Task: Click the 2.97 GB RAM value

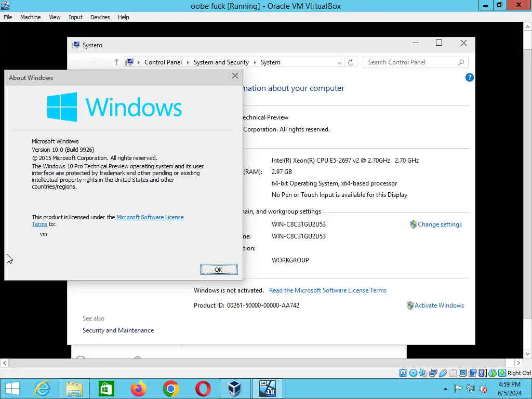Action: [282, 172]
